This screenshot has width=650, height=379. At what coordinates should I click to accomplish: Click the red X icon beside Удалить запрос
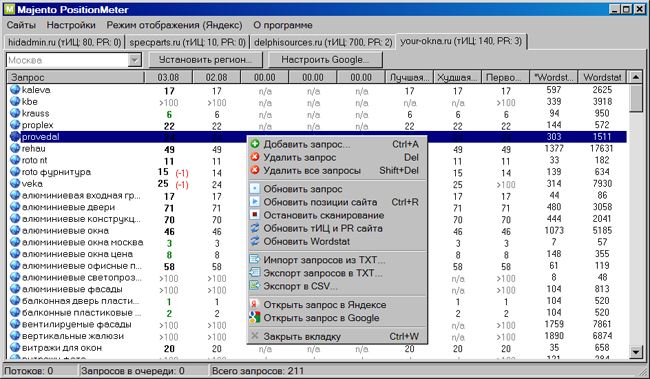(255, 157)
